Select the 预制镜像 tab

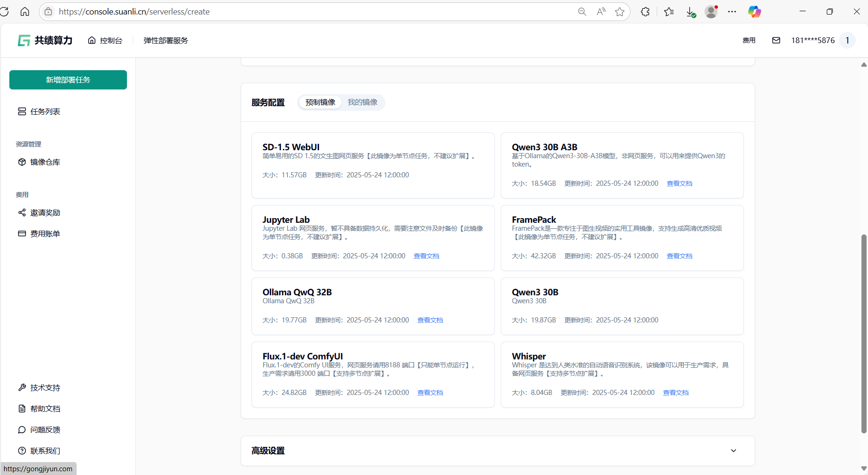coord(320,102)
